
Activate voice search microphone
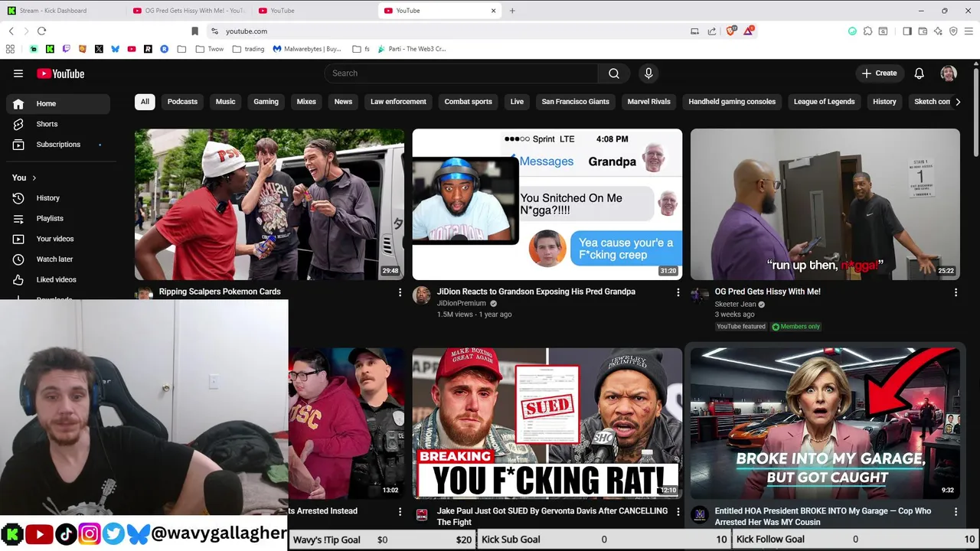pyautogui.click(x=648, y=73)
